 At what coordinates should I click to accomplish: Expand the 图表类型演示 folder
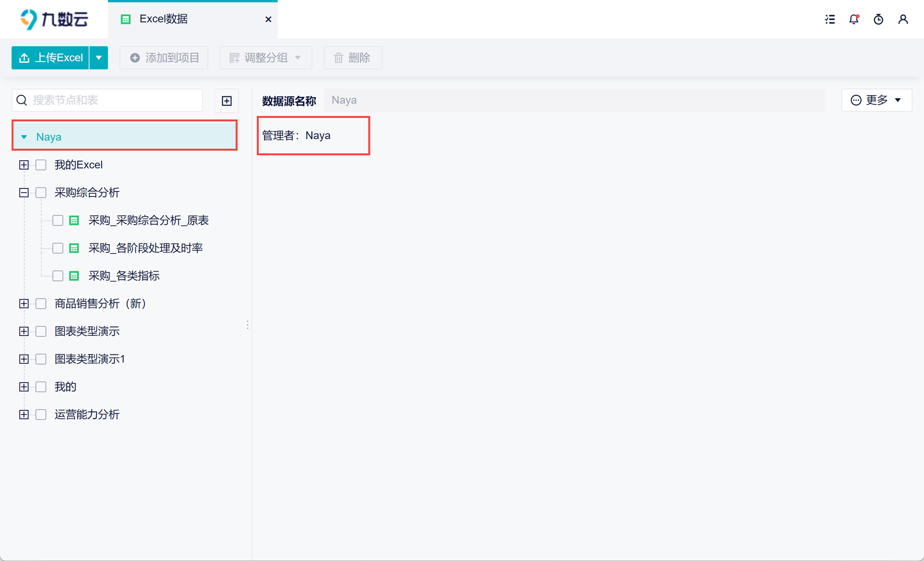[24, 331]
